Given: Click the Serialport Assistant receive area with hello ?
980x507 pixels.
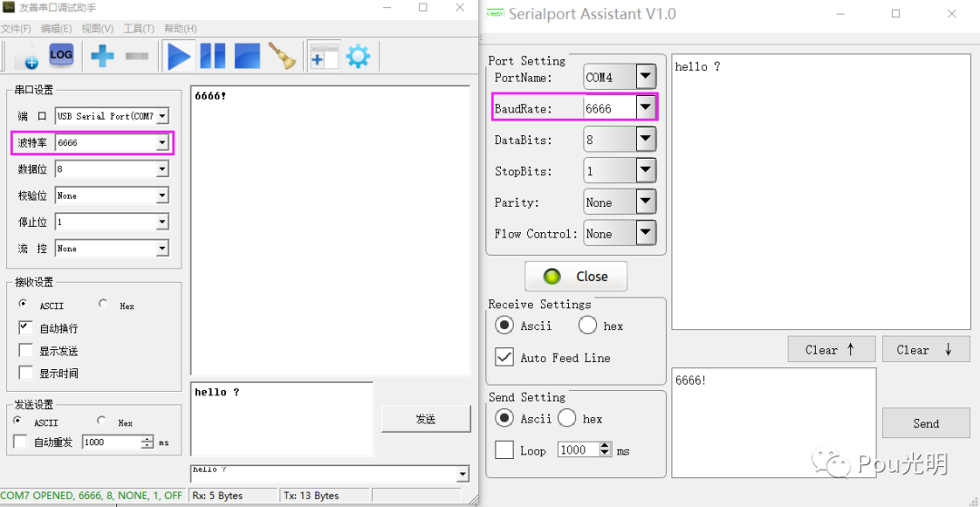Looking at the screenshot, I should coord(821,192).
